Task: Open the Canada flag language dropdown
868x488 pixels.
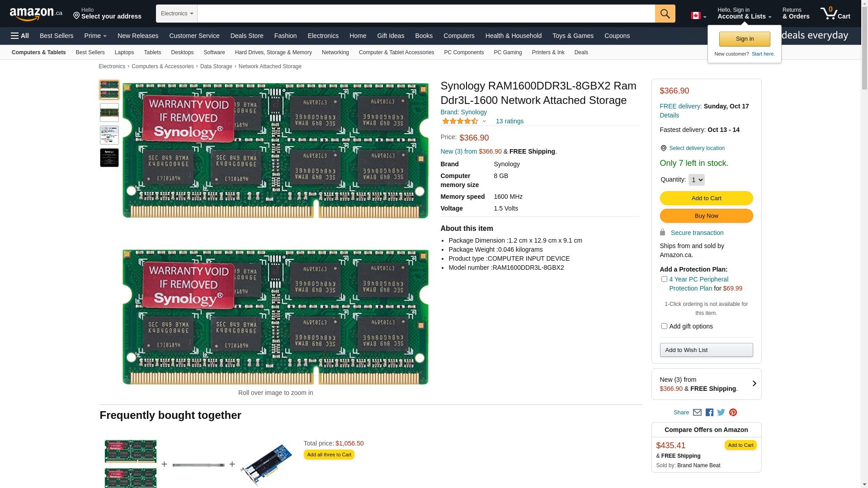Action: (x=698, y=16)
